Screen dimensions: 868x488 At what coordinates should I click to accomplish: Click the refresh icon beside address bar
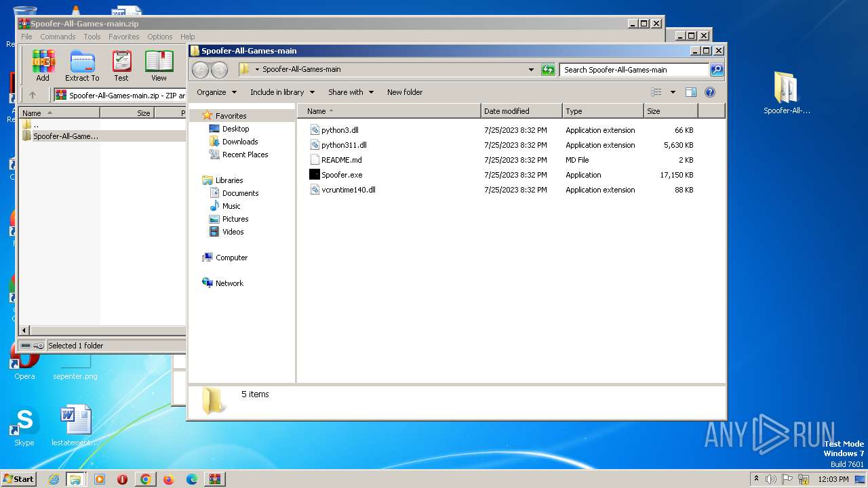coord(548,69)
